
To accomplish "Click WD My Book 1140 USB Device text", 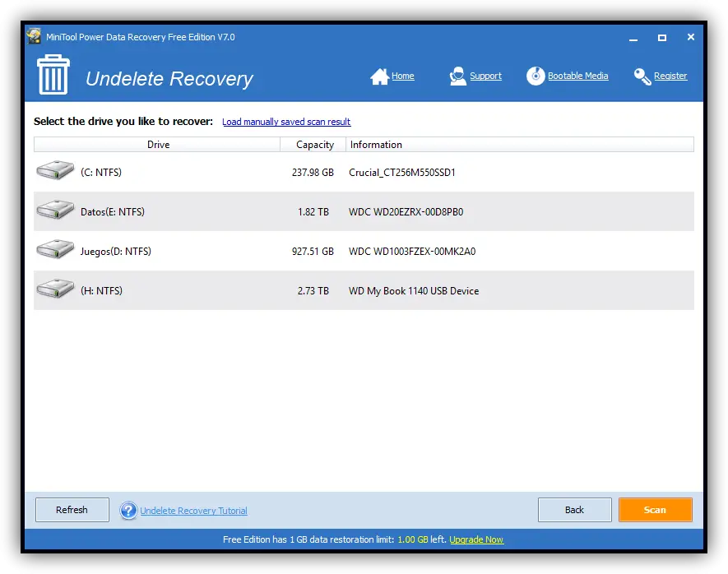I will pyautogui.click(x=414, y=290).
